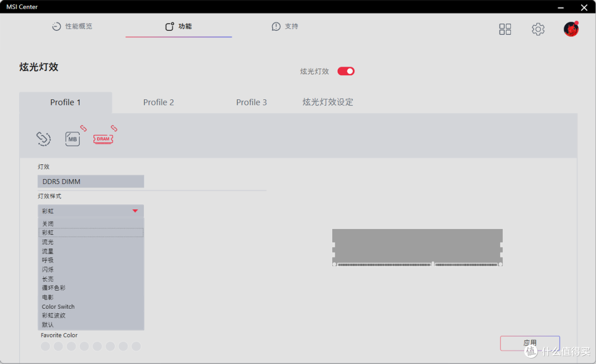Screen dimensions: 596x364
Task: Select 流光 lighting style
Action: click(x=91, y=242)
